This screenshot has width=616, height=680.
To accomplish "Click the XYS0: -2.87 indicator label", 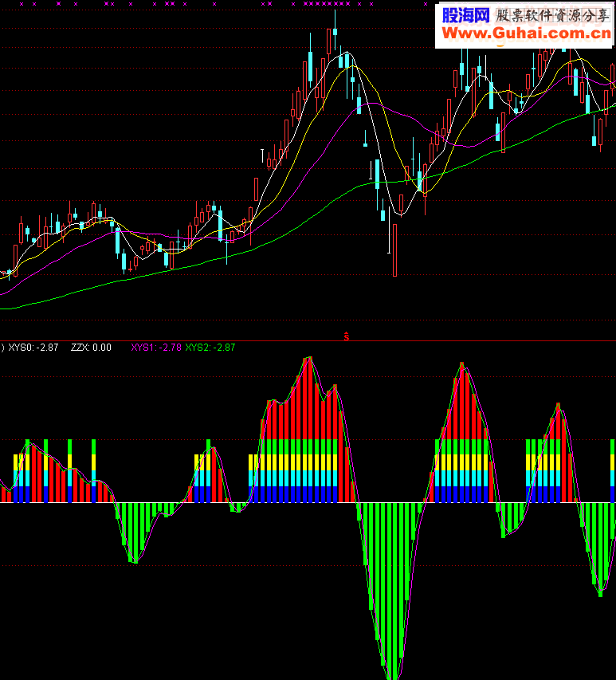I will pos(33,348).
